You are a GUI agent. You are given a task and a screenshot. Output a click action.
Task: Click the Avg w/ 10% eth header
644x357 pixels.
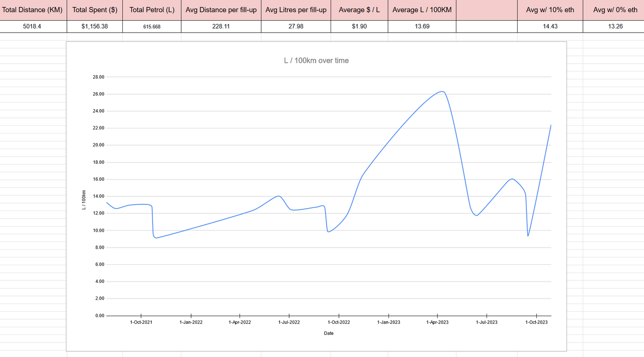click(x=550, y=10)
